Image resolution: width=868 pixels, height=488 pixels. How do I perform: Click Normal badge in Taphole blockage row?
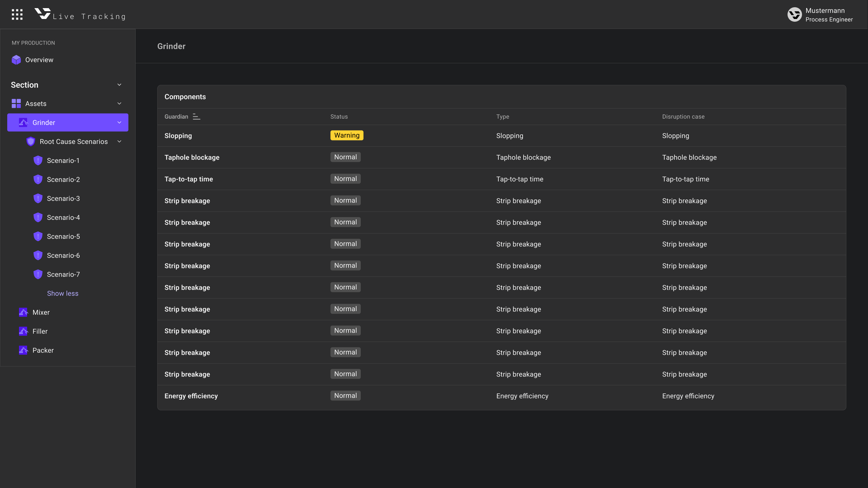click(x=345, y=157)
